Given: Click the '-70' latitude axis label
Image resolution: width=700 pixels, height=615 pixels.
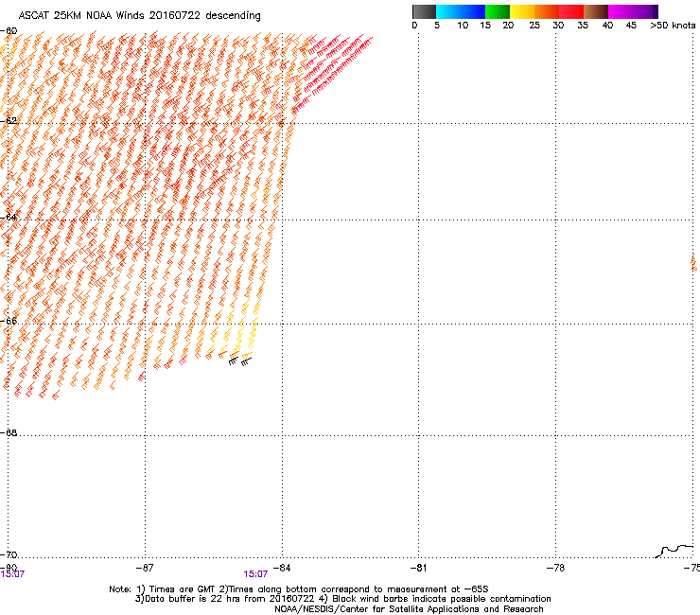Looking at the screenshot, I should [9, 554].
